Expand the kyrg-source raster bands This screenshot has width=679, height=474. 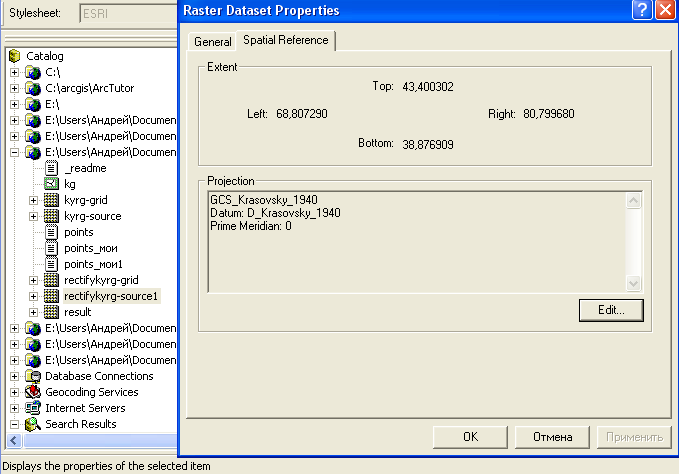tap(33, 216)
